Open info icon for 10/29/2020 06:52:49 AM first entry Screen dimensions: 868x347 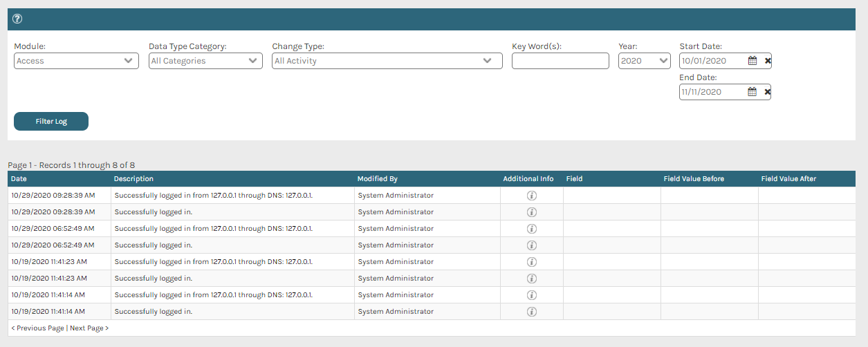pos(532,229)
